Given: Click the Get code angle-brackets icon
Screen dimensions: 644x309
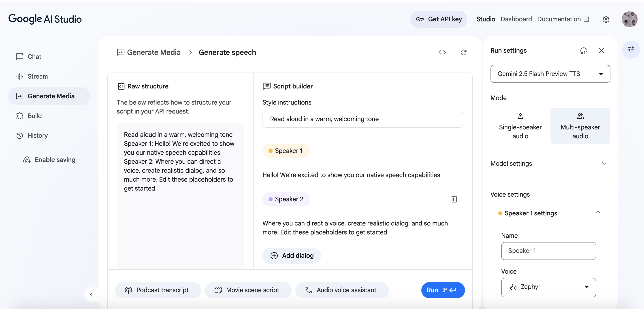Looking at the screenshot, I should click(x=442, y=52).
